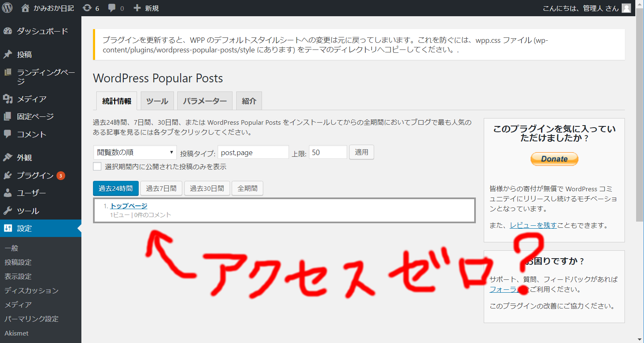The height and width of the screenshot is (343, 644).
Task: Select the 過去30日間 time range
Action: pos(207,188)
